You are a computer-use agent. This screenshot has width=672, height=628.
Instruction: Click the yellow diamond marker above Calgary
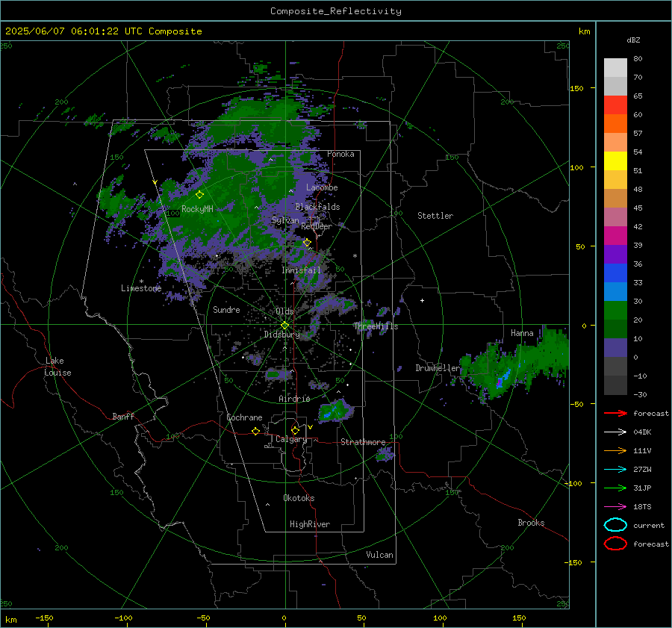tap(295, 430)
